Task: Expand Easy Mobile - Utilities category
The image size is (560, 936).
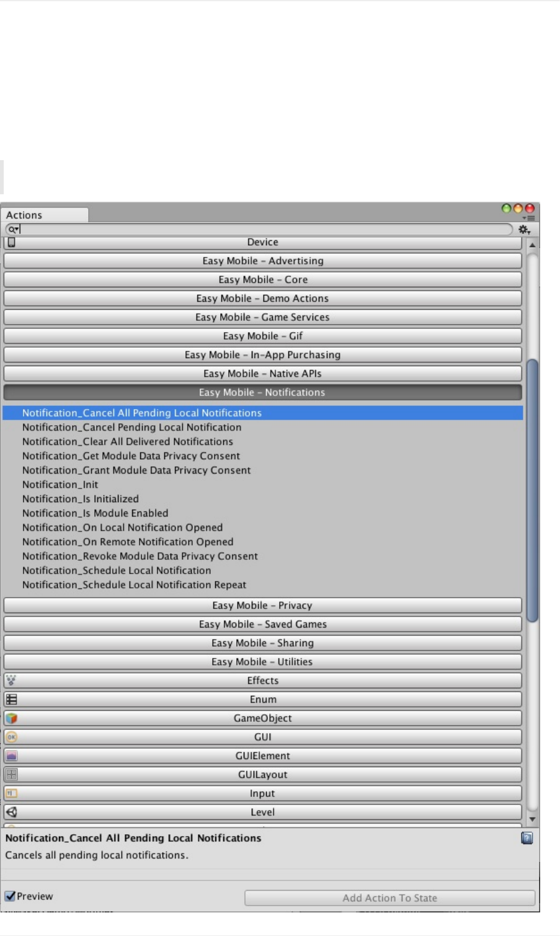Action: 263,662
